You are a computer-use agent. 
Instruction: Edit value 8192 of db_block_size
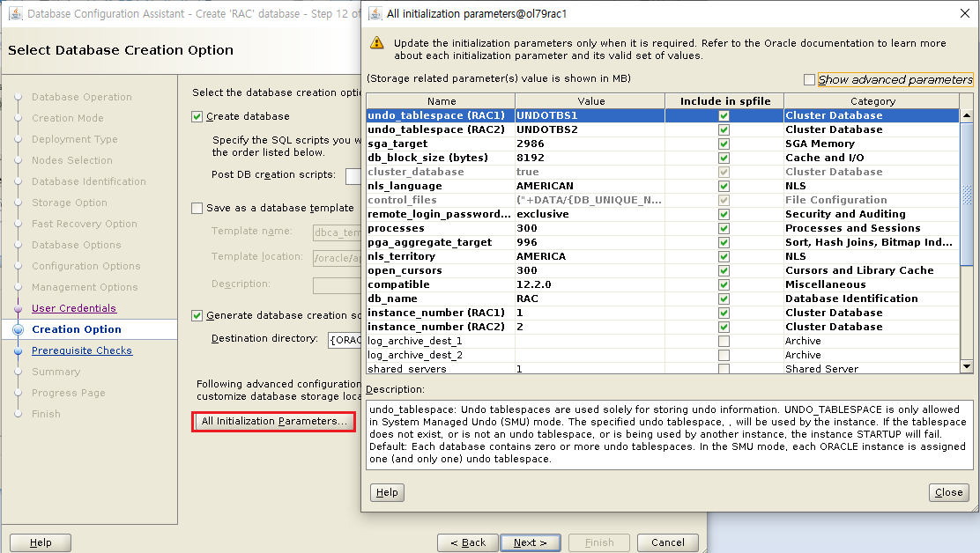590,158
